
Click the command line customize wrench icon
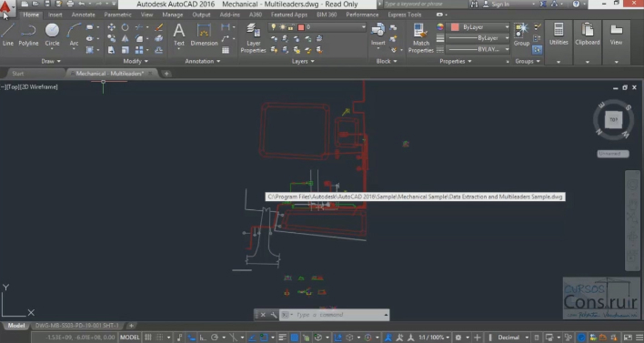(274, 315)
